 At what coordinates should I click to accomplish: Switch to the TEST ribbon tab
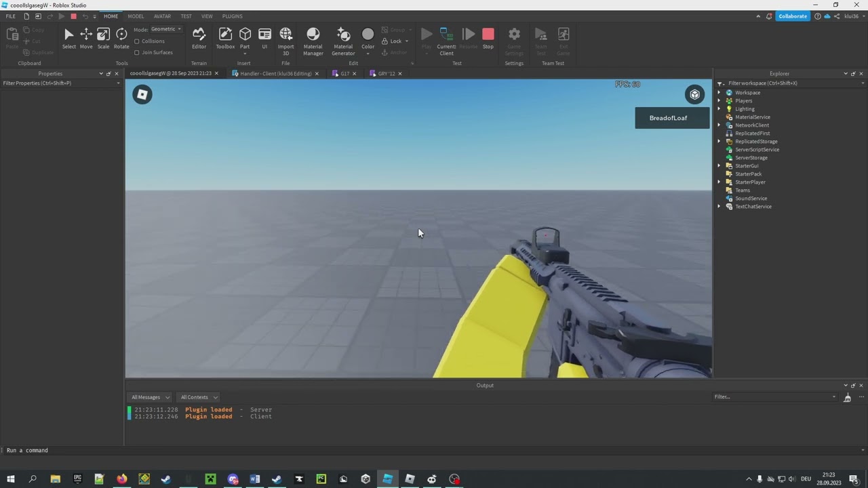click(186, 16)
